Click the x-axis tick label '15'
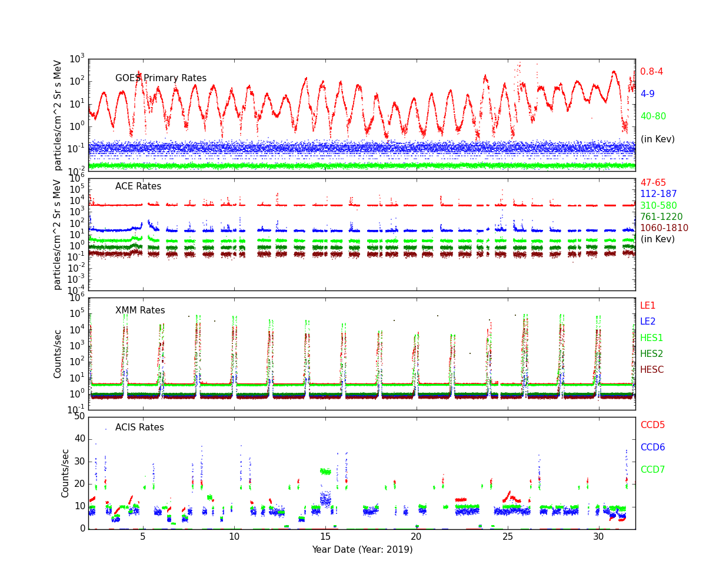 coord(325,537)
